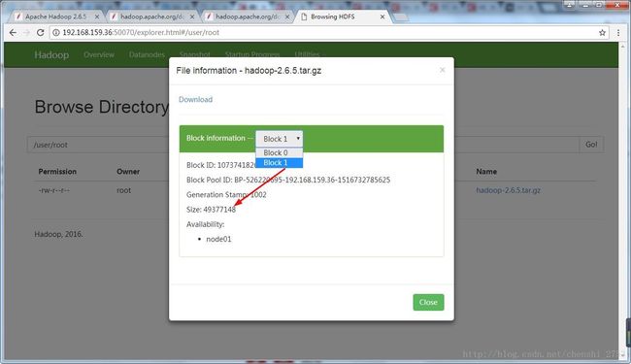
Task: Click the Go! button
Action: [x=591, y=145]
